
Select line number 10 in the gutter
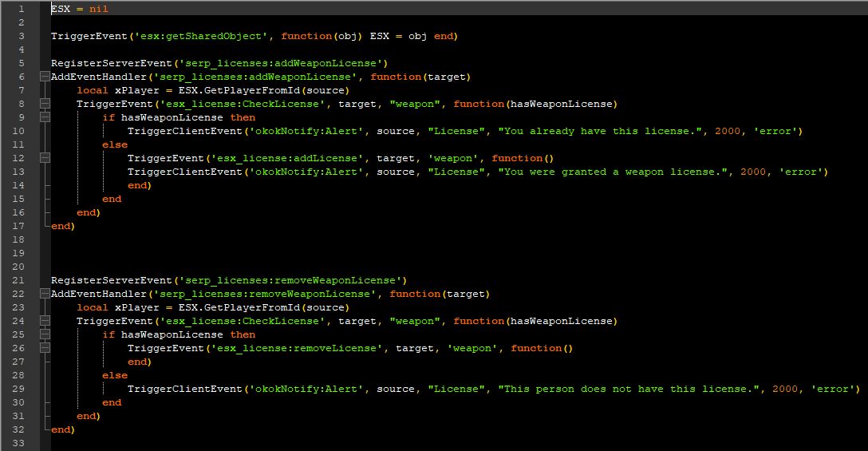pos(18,131)
